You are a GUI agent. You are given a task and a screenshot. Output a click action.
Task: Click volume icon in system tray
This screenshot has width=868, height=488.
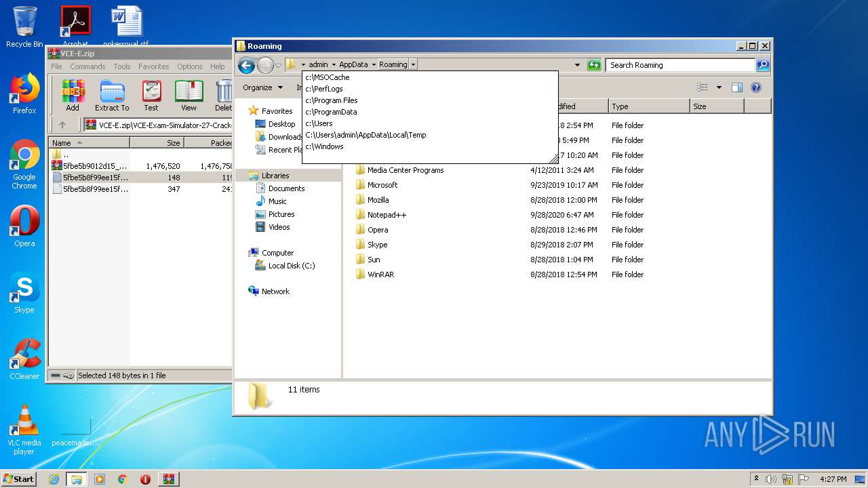(x=771, y=479)
